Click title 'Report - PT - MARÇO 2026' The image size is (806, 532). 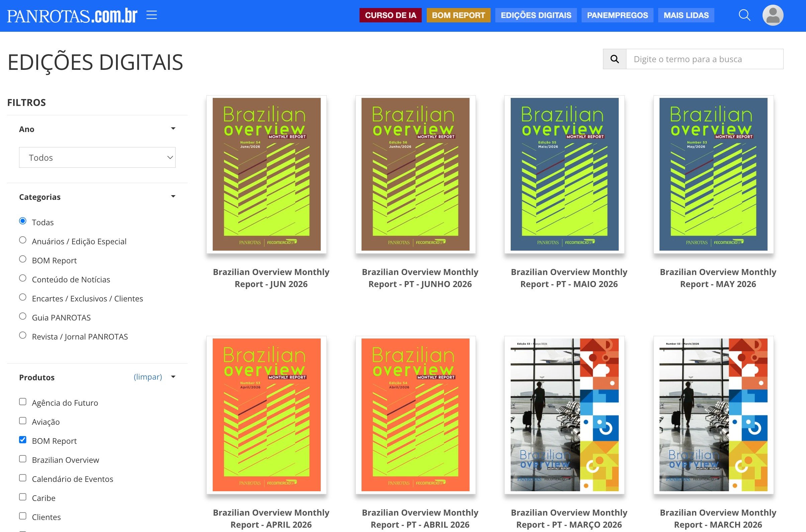coord(569,525)
